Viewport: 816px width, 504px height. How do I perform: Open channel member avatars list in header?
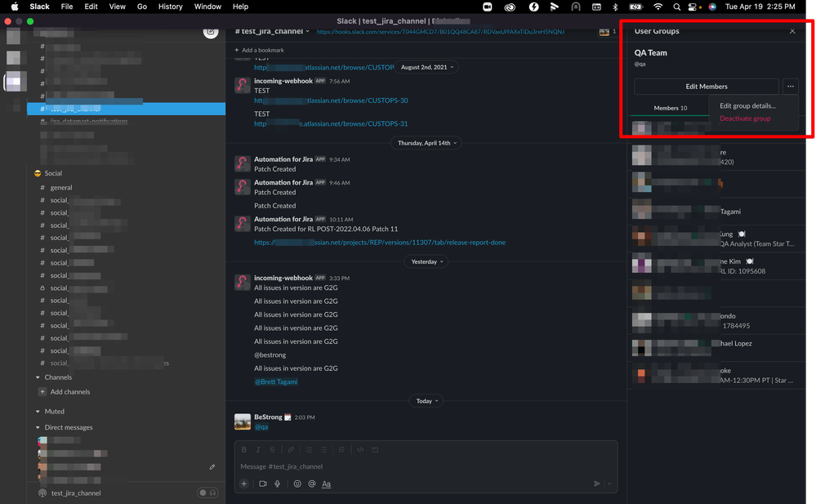tap(608, 32)
